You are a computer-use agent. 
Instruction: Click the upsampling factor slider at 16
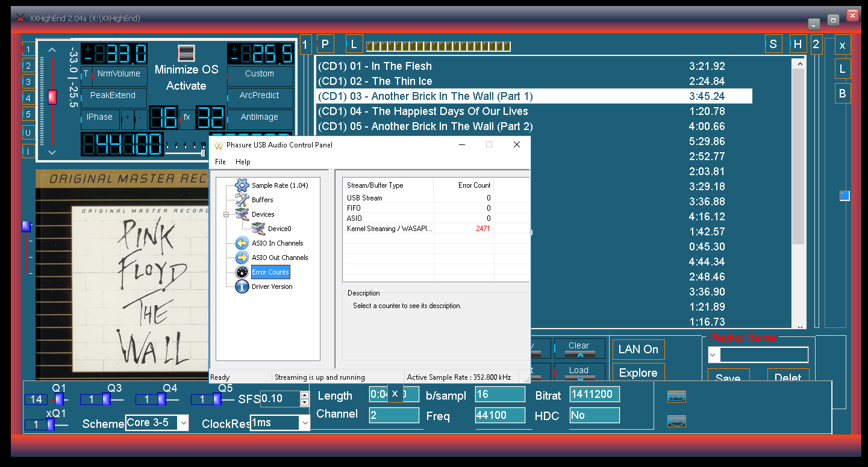(x=203, y=153)
